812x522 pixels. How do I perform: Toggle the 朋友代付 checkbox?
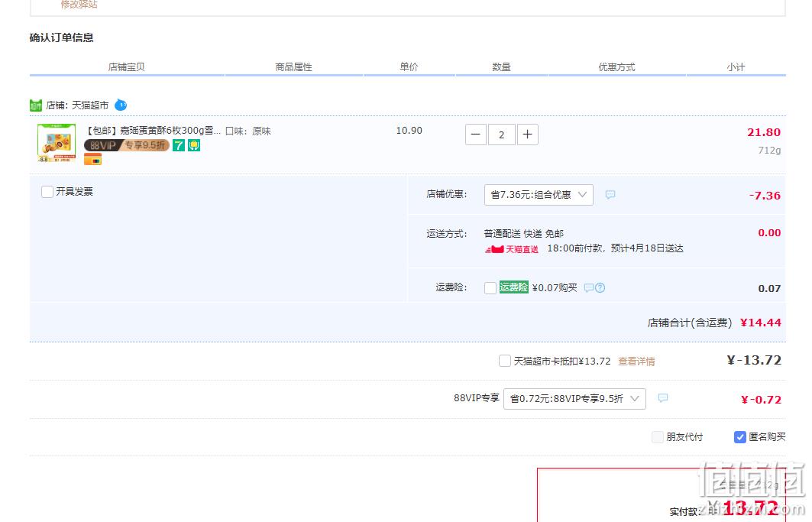[x=658, y=437]
